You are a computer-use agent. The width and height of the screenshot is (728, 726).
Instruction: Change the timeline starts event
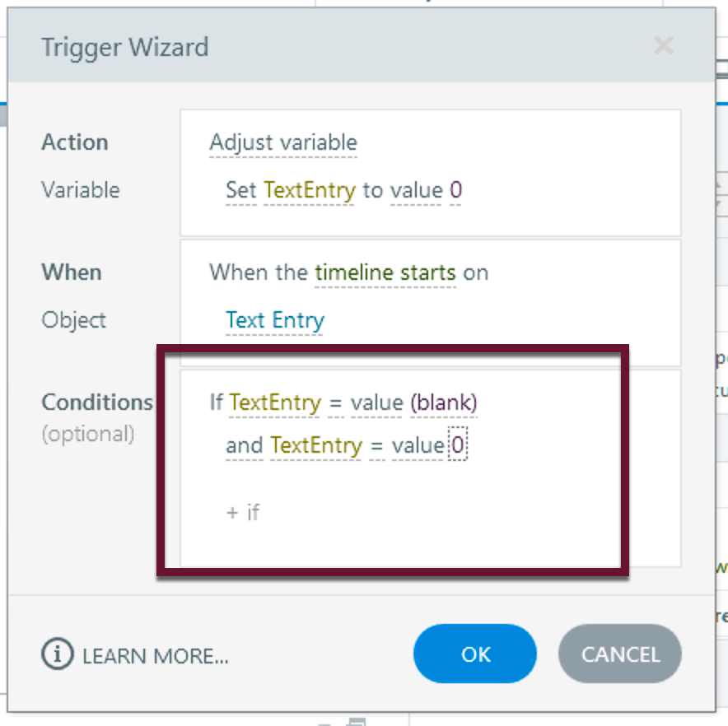click(385, 272)
